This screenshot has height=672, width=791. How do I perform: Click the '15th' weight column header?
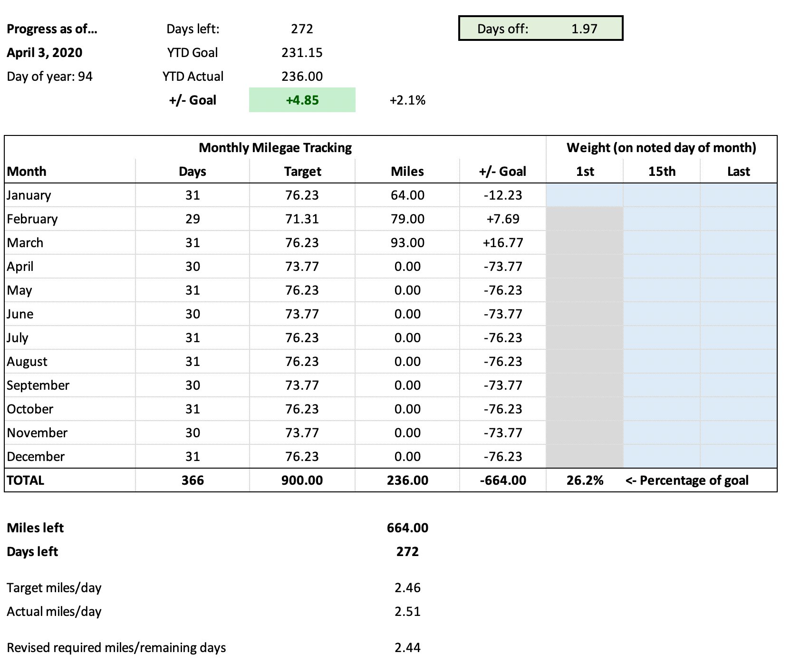[x=662, y=172]
